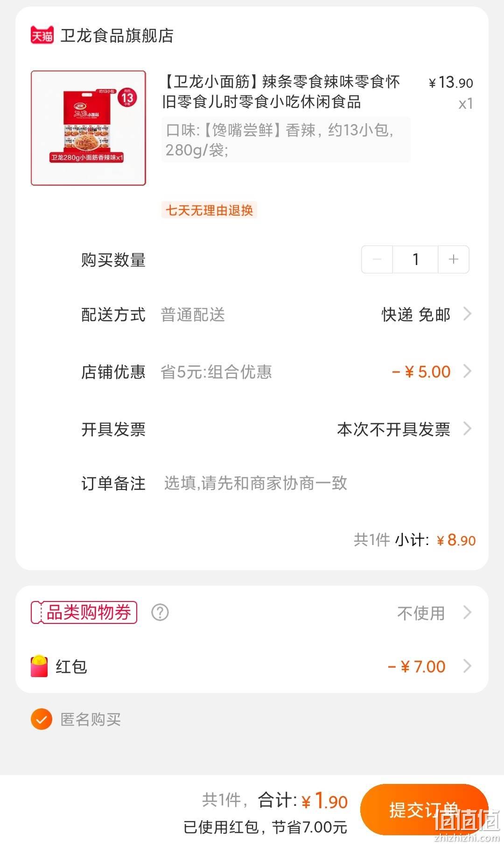Expand 店铺优惠 discount options chevron
The width and height of the screenshot is (504, 846).
[x=467, y=371]
